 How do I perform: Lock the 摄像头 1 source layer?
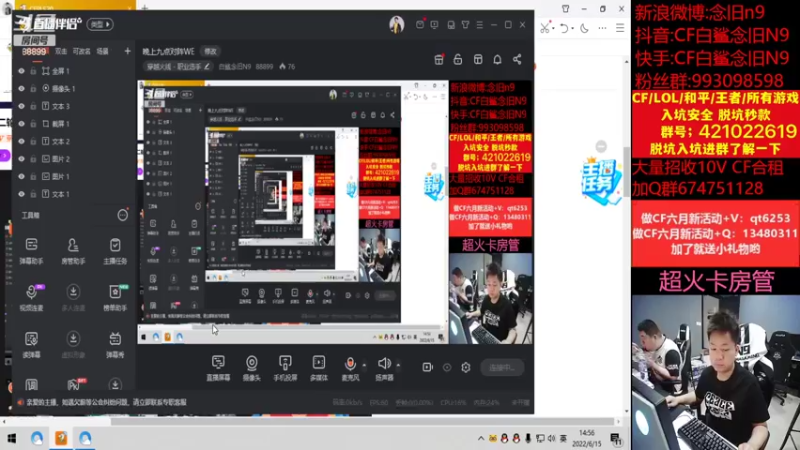pos(33,88)
